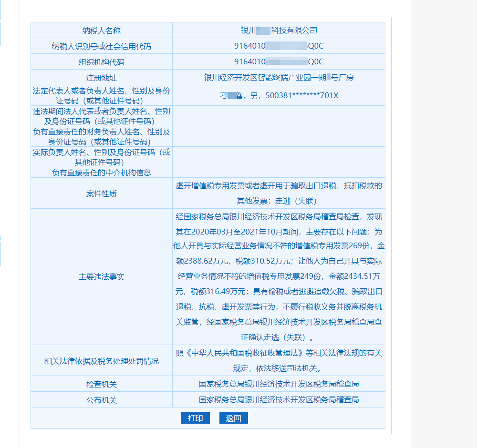Click the 检查机关 label cell
477x448 pixels.
(102, 384)
